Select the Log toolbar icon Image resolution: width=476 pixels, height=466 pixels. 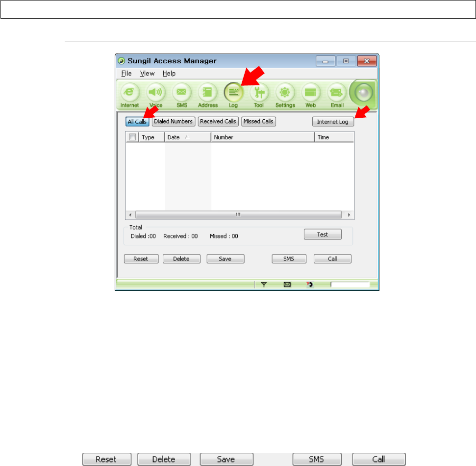pos(233,92)
